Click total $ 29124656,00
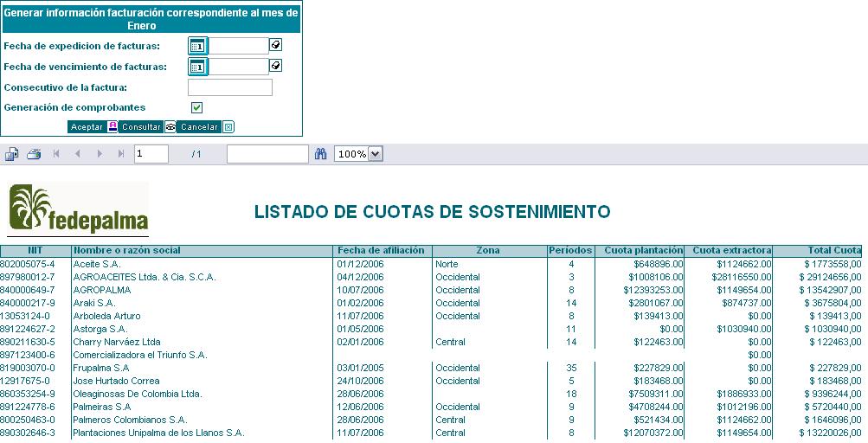The width and height of the screenshot is (868, 443). (831, 277)
